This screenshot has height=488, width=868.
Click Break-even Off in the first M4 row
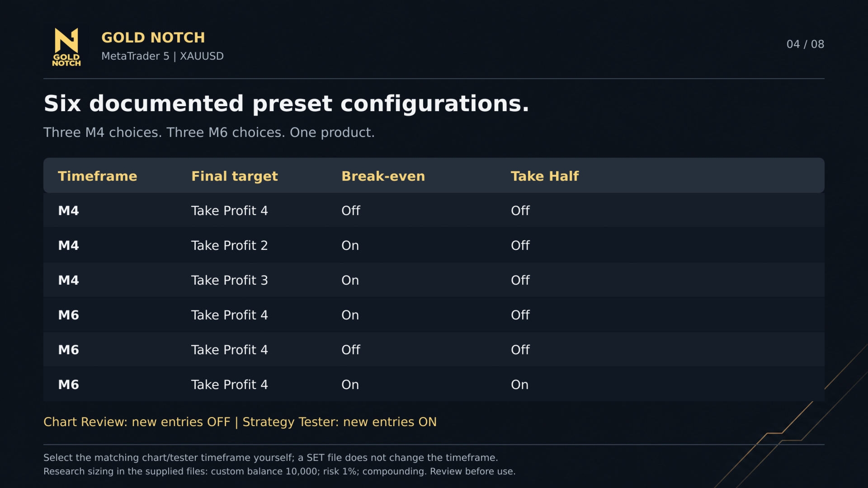click(350, 211)
